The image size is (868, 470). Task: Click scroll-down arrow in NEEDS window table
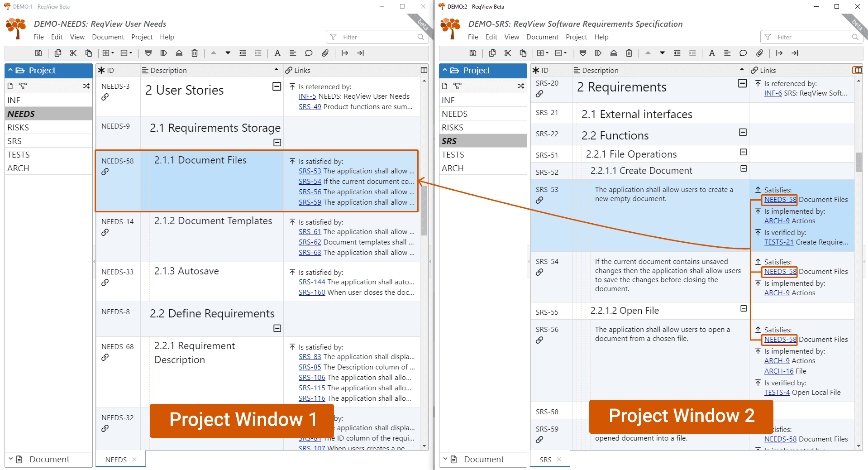(x=424, y=446)
